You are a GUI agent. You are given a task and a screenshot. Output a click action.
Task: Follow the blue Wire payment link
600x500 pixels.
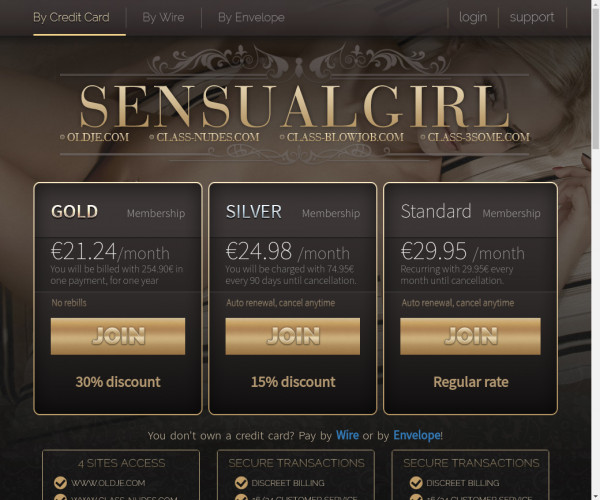tap(347, 435)
